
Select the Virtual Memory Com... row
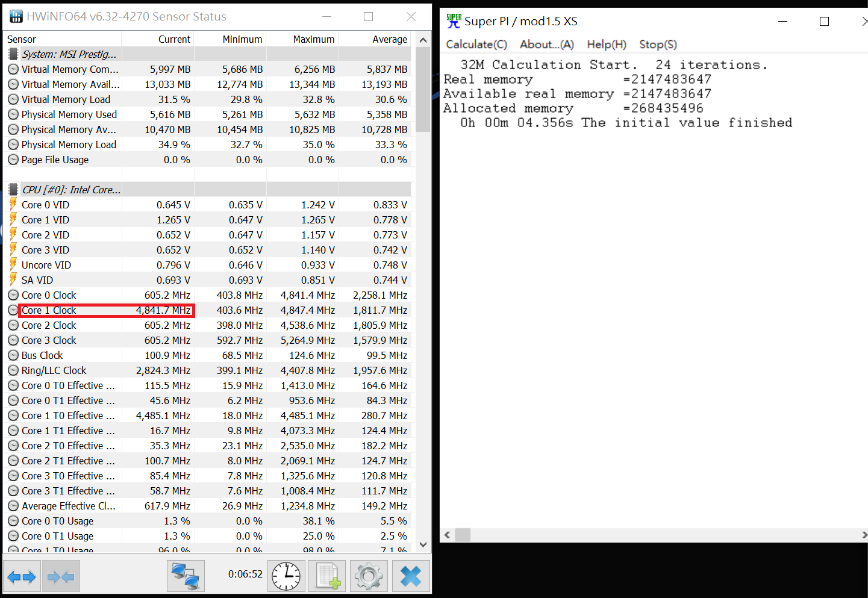click(x=208, y=69)
